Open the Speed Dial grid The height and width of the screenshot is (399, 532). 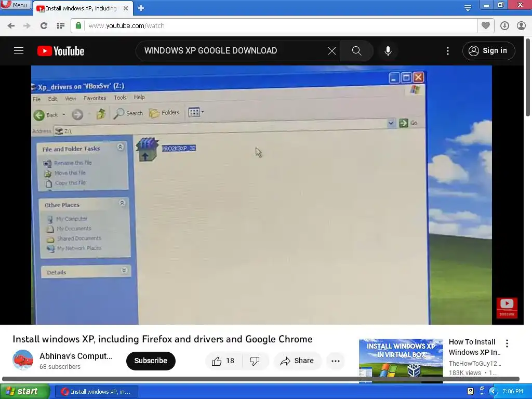click(x=61, y=26)
